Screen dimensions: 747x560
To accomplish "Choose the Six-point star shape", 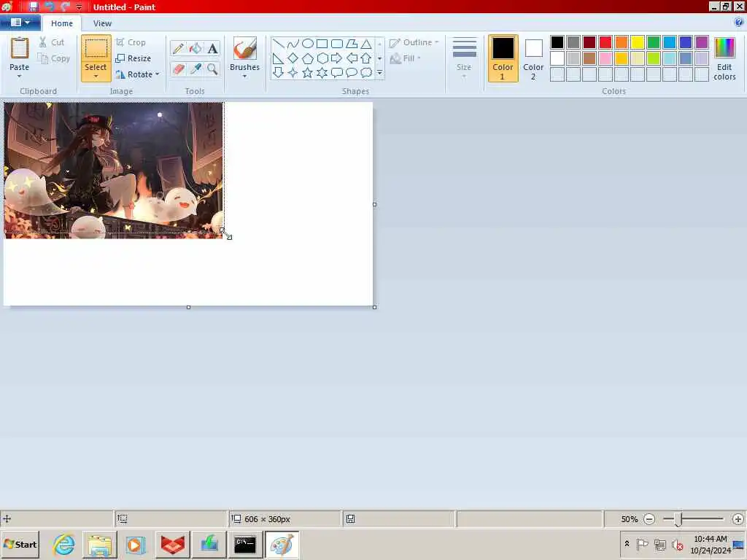I will tap(322, 73).
